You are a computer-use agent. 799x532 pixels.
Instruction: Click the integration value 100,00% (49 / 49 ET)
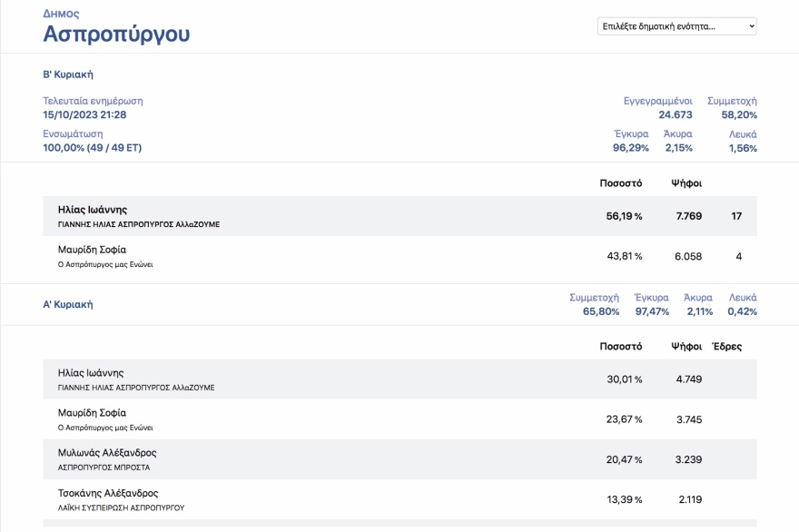(x=93, y=148)
